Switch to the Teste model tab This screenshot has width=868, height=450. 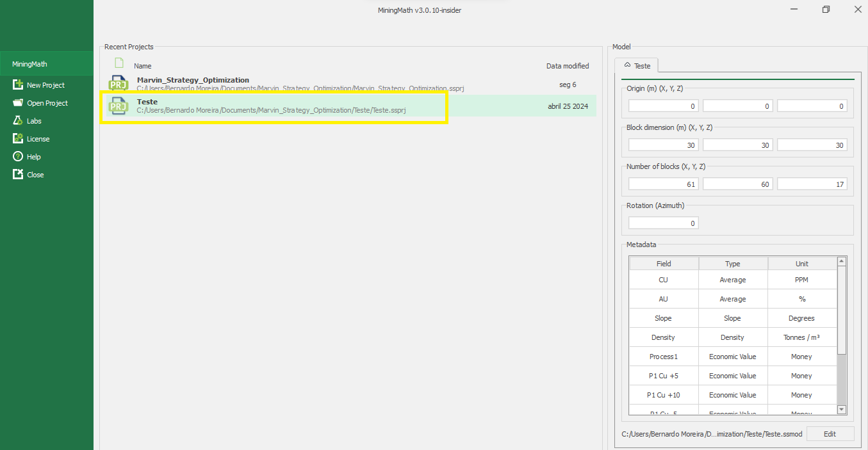[637, 66]
